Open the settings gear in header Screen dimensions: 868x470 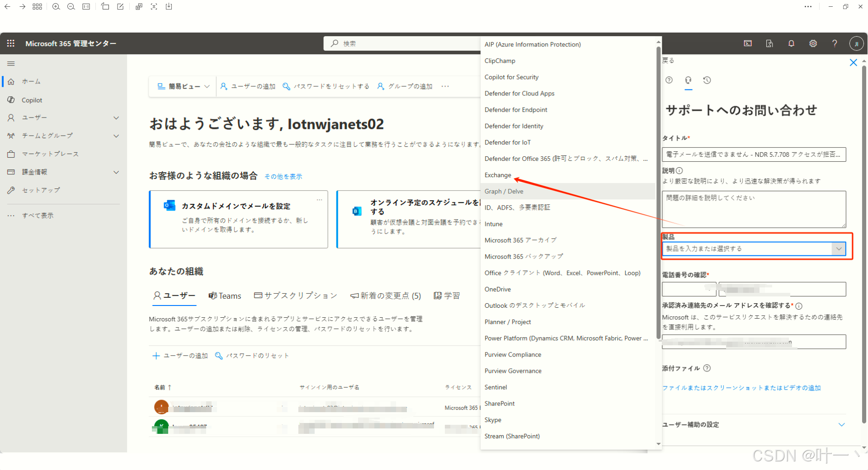813,43
